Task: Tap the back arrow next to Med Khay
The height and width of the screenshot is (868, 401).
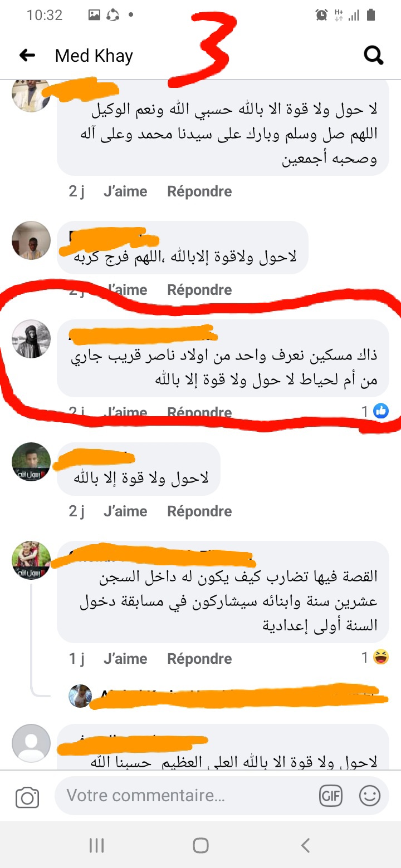Action: click(27, 55)
